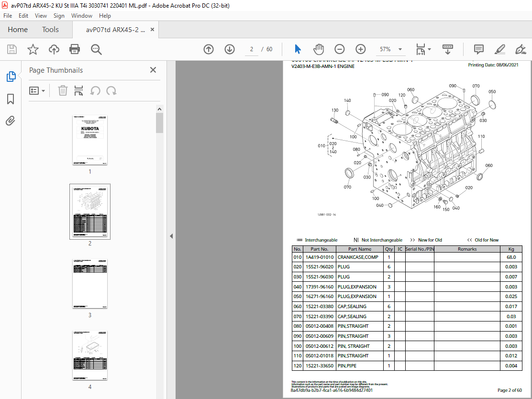Click V2403-M-E3B-AMN-1 ENGINE heading

point(322,66)
